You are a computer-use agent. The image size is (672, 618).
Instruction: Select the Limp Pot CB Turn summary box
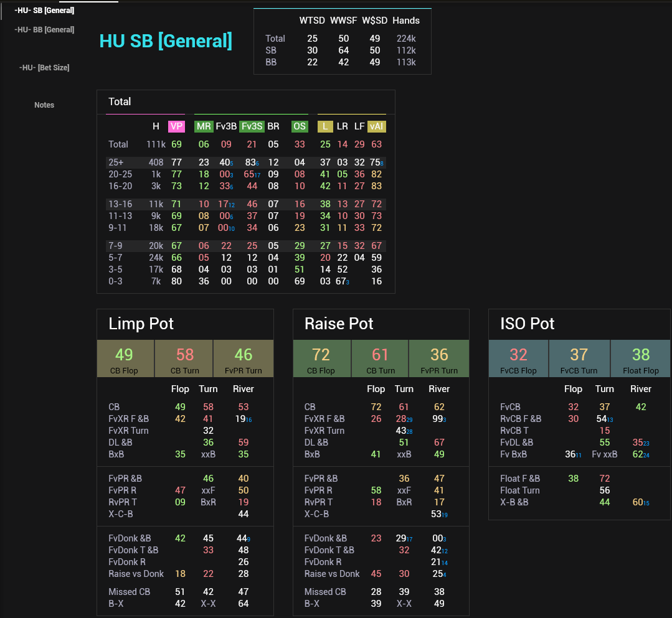pos(184,358)
